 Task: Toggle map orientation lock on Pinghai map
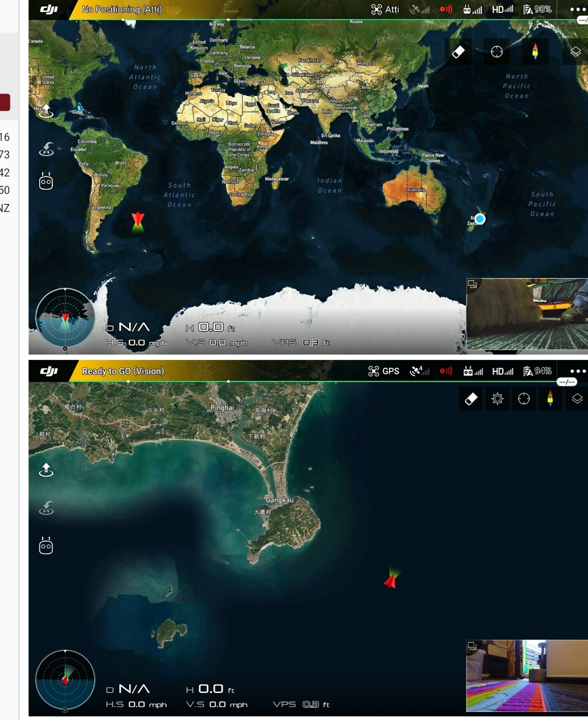pos(550,399)
